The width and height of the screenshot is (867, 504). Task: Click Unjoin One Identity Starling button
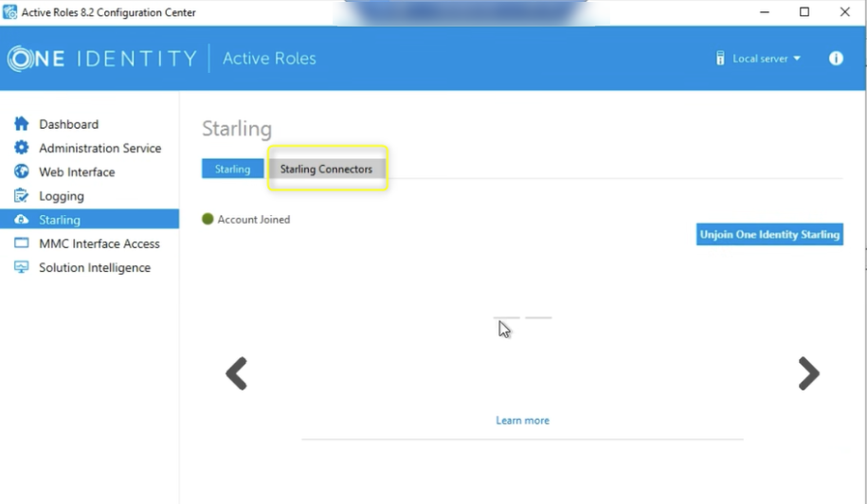(769, 234)
